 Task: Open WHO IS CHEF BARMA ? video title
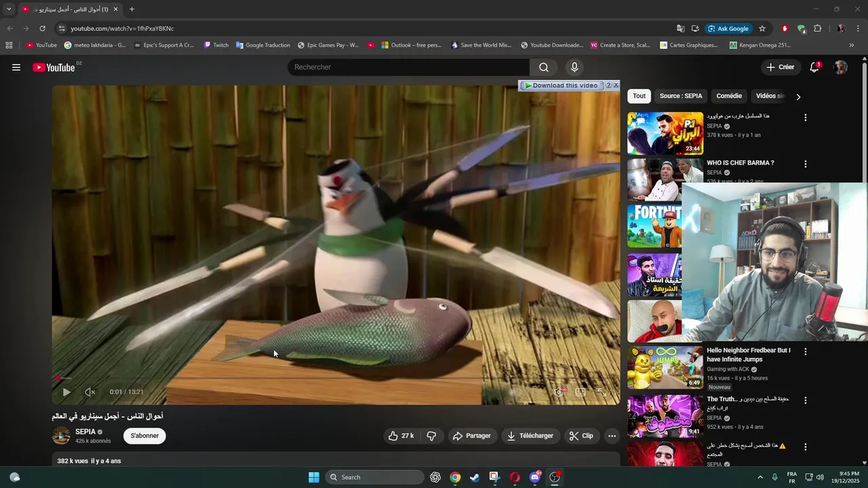pos(741,163)
